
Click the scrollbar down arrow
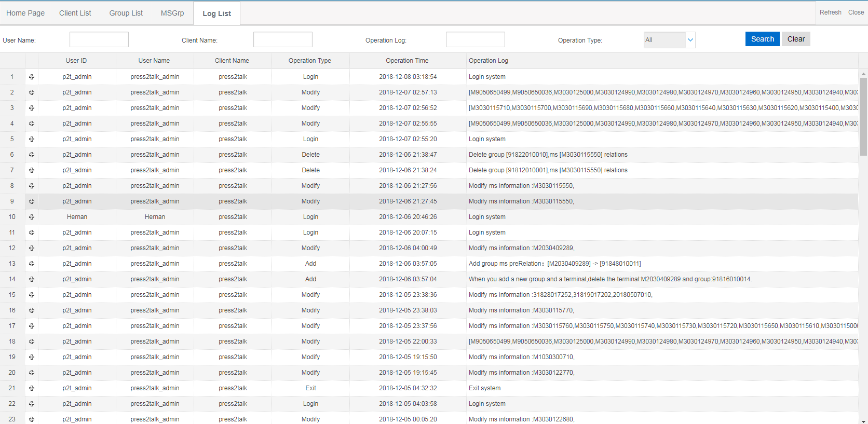[863, 421]
